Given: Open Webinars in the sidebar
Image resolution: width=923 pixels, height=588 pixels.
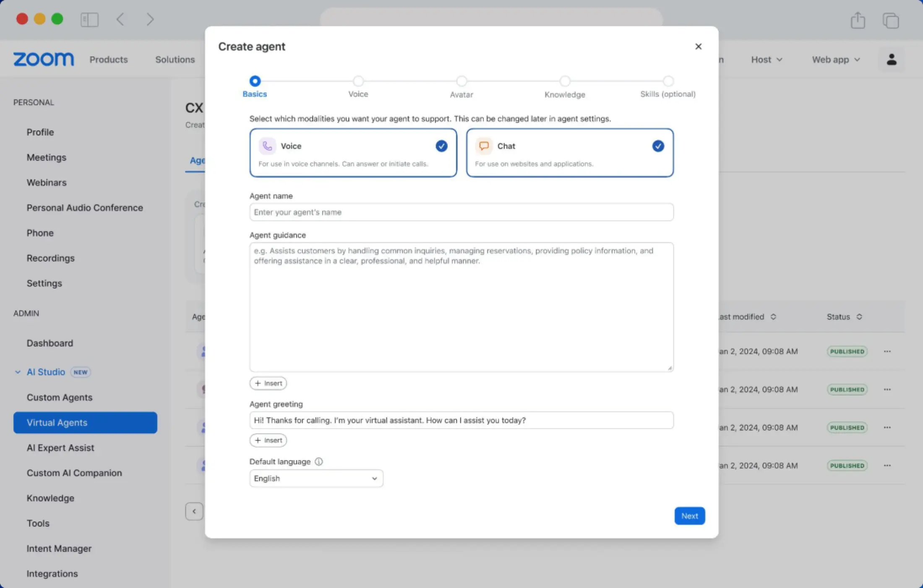Looking at the screenshot, I should tap(47, 182).
